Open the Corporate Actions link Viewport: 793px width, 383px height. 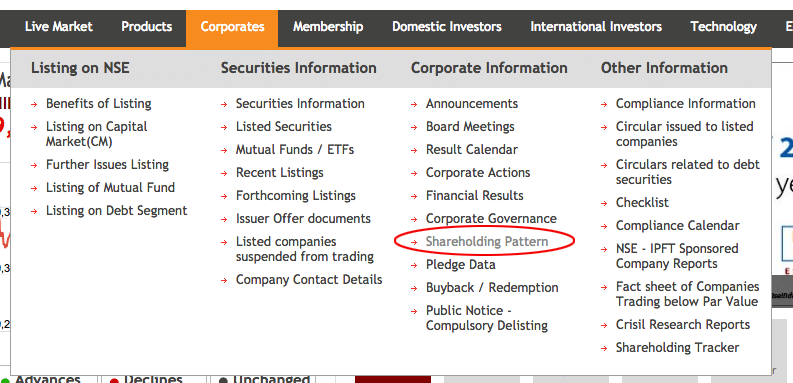478,173
